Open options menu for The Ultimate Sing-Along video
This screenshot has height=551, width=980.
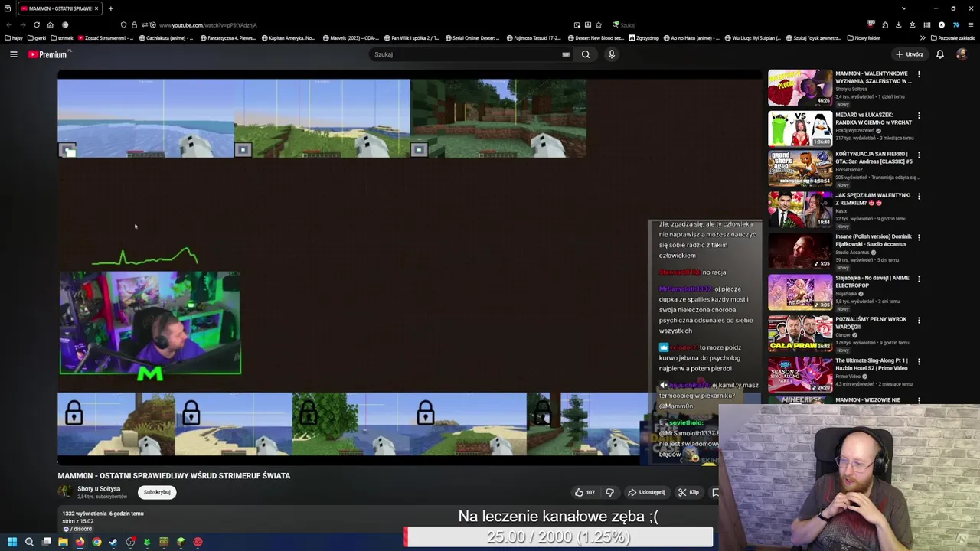point(919,361)
